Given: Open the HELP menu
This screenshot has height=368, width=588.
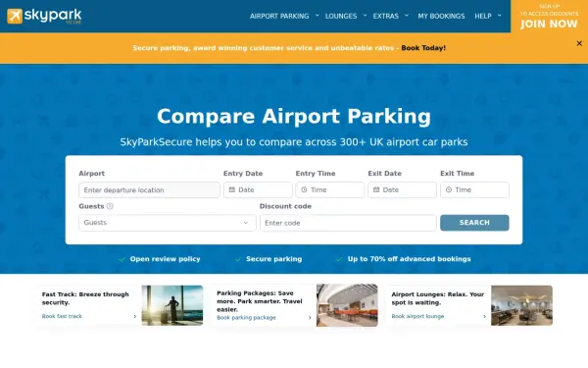Looking at the screenshot, I should 483,16.
